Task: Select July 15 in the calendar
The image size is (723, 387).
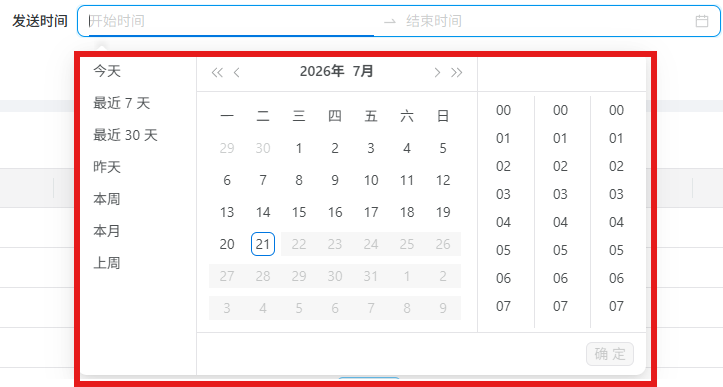Action: point(299,212)
